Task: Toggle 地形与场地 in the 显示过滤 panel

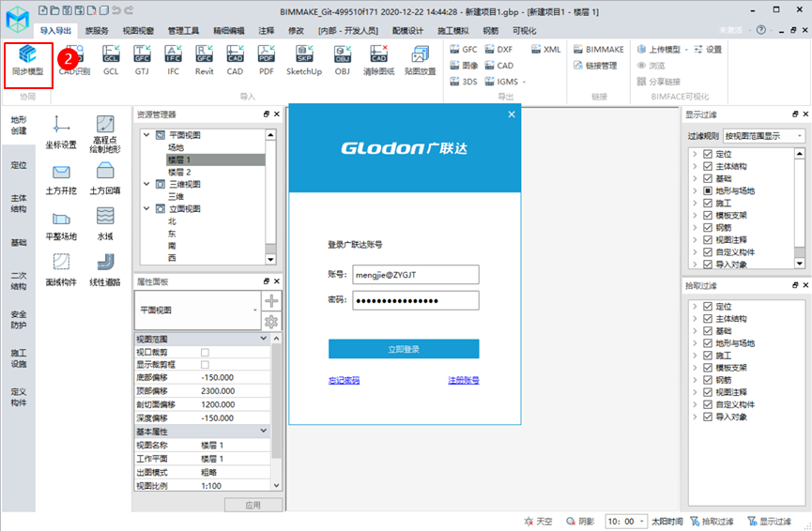Action: [x=708, y=190]
